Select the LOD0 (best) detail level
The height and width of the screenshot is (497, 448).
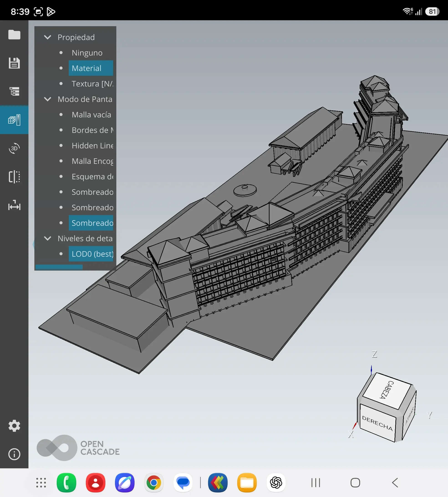(91, 254)
